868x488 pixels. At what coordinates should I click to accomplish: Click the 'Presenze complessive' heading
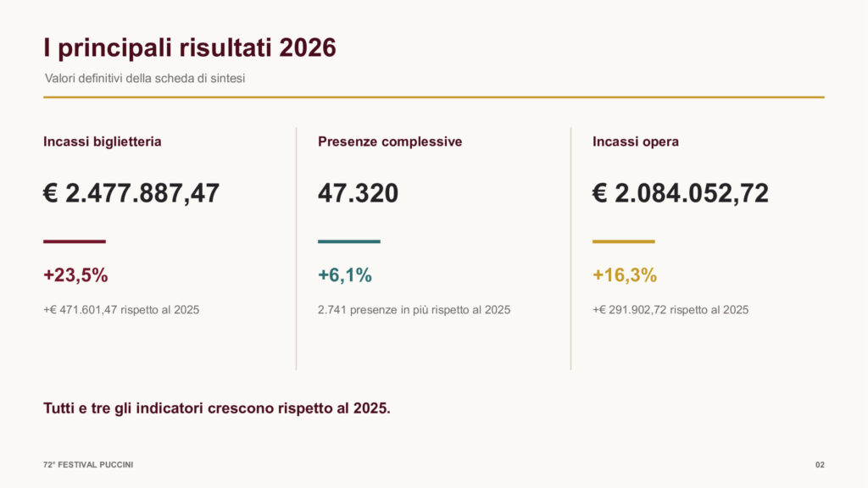click(x=390, y=141)
